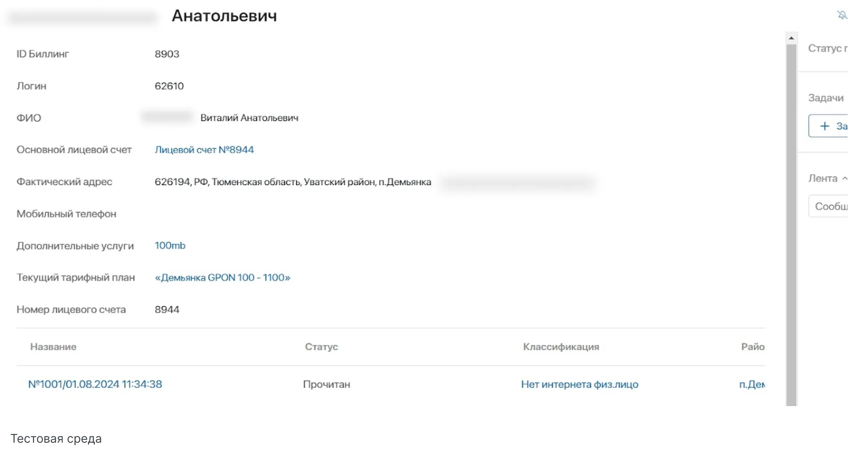Click the ID Биллинг value 8903
Screen dimensions: 868x458
(x=167, y=54)
